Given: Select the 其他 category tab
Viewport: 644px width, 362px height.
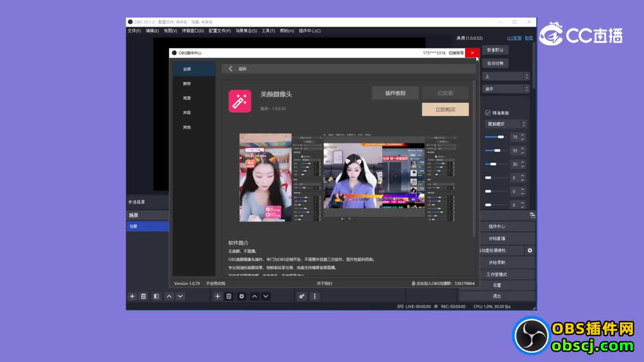Looking at the screenshot, I should pyautogui.click(x=194, y=127).
